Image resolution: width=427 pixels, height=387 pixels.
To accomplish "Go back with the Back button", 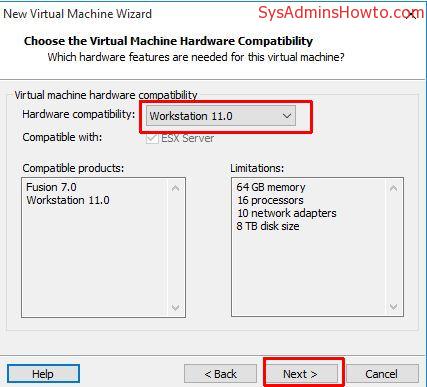I will pyautogui.click(x=220, y=374).
